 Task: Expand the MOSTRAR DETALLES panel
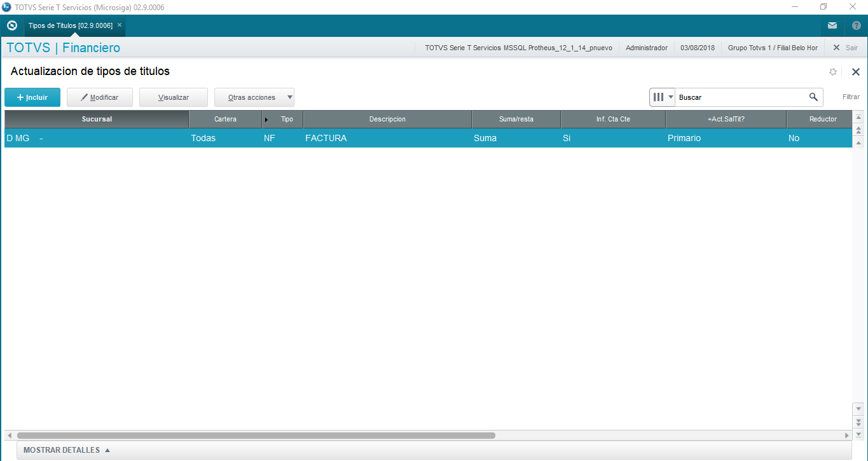click(67, 450)
